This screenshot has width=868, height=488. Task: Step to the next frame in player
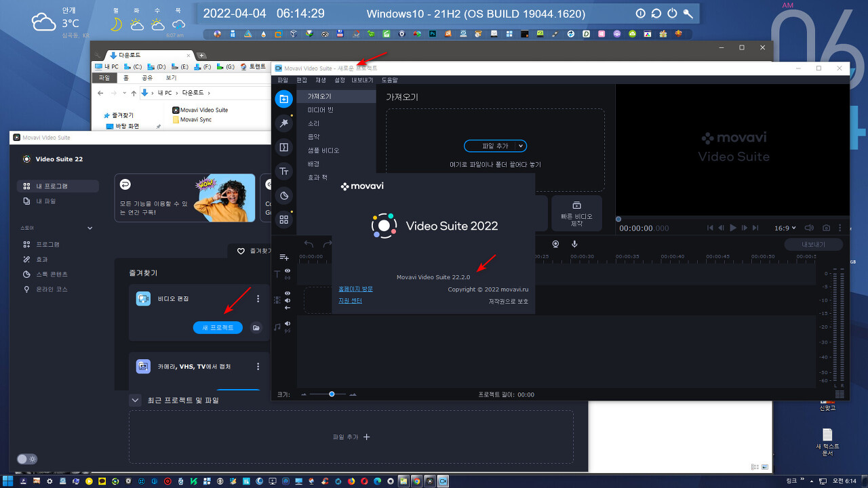tap(745, 228)
